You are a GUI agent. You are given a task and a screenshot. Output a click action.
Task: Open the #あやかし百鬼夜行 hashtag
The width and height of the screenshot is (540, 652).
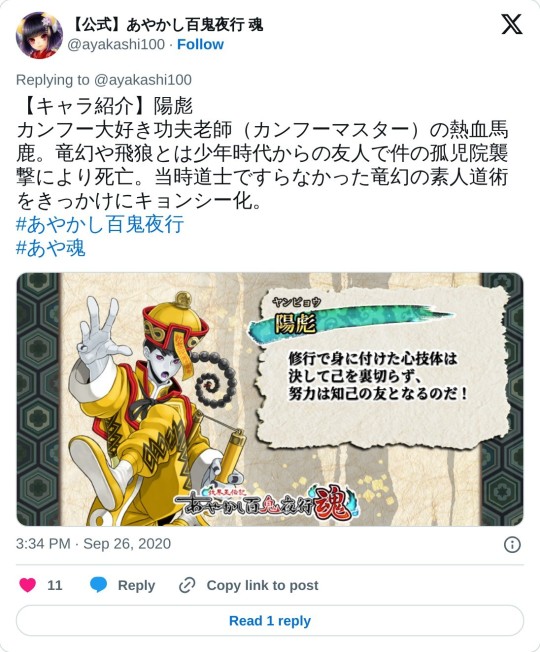point(100,224)
